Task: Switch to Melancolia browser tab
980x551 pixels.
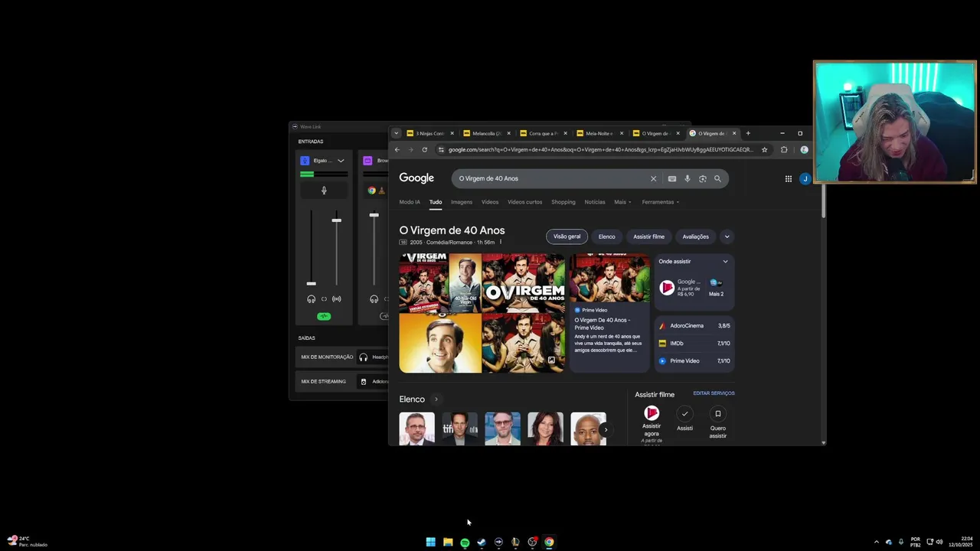Action: 487,133
